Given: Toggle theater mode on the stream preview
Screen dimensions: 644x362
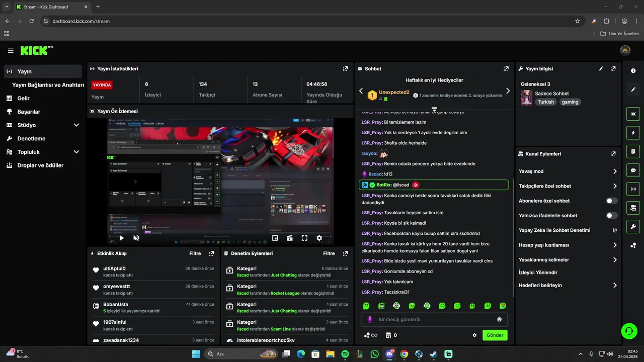Looking at the screenshot, I should (290, 238).
